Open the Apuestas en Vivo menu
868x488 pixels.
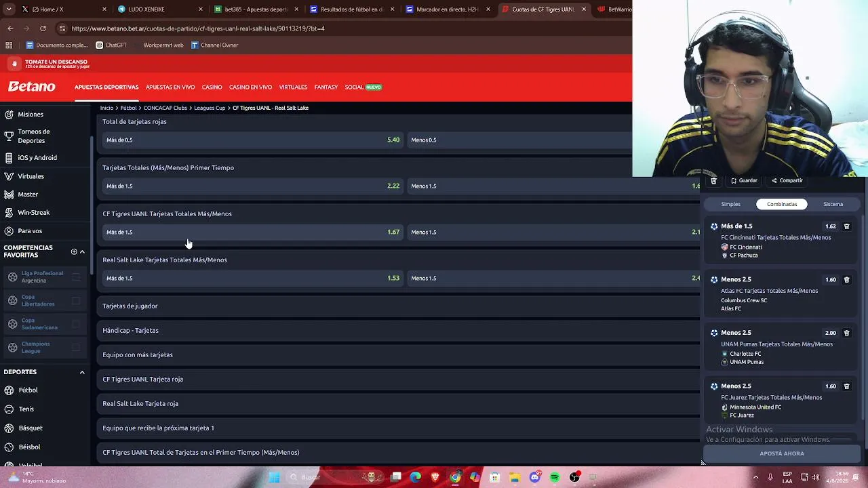point(170,87)
